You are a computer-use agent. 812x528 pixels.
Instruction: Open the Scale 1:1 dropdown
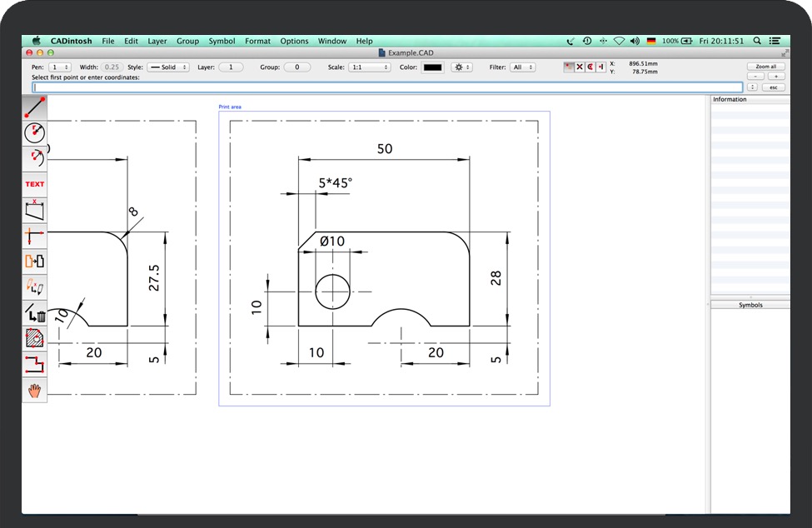point(369,67)
